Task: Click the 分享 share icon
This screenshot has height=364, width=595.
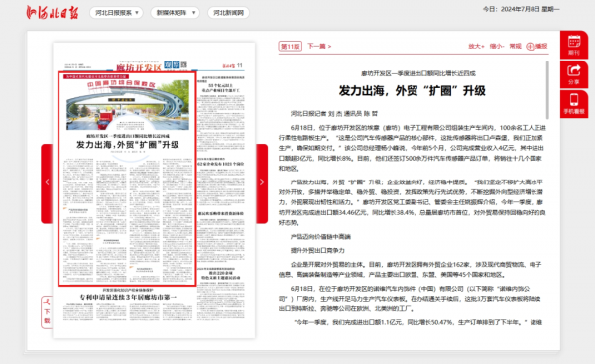Action: click(574, 74)
